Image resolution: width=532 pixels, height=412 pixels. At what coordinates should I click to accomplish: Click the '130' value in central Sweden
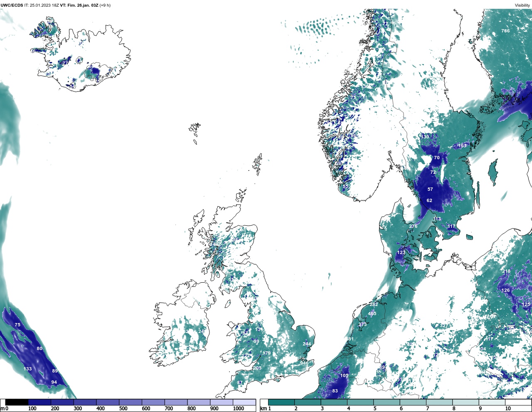[x=425, y=137]
